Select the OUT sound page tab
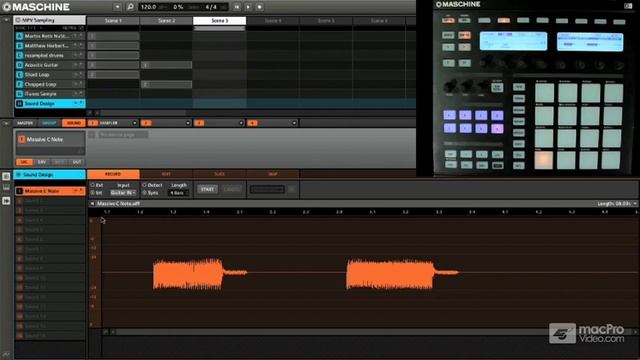 click(77, 162)
